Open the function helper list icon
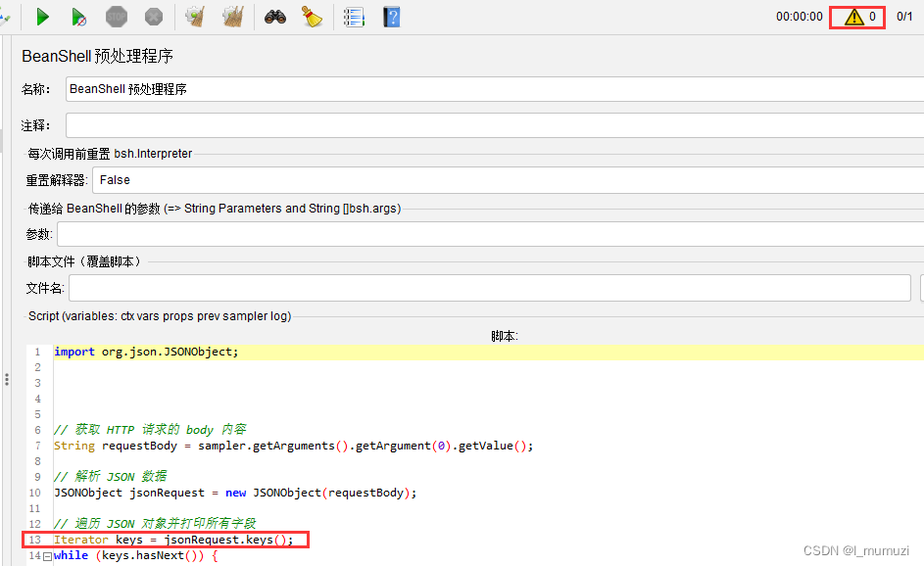 pyautogui.click(x=354, y=17)
